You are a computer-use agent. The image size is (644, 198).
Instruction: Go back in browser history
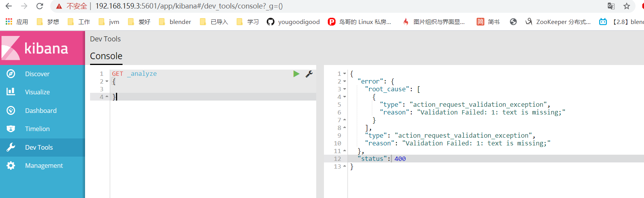click(x=9, y=6)
